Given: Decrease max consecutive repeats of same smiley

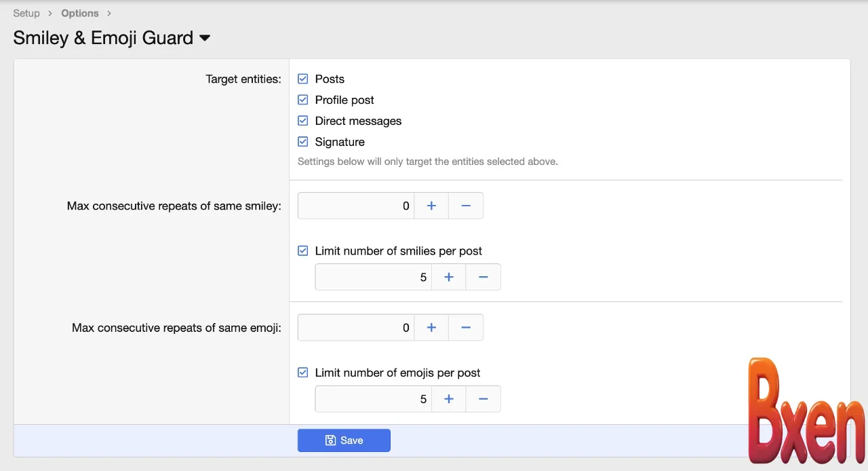Looking at the screenshot, I should 466,206.
